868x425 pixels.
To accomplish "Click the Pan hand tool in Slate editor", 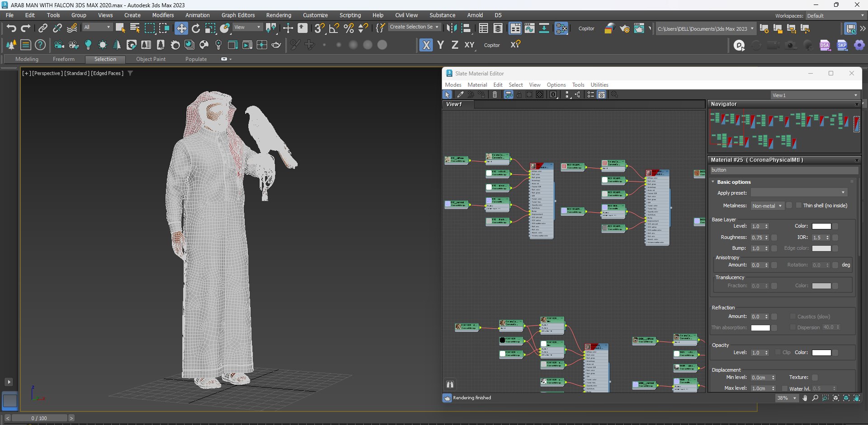I will tap(805, 398).
